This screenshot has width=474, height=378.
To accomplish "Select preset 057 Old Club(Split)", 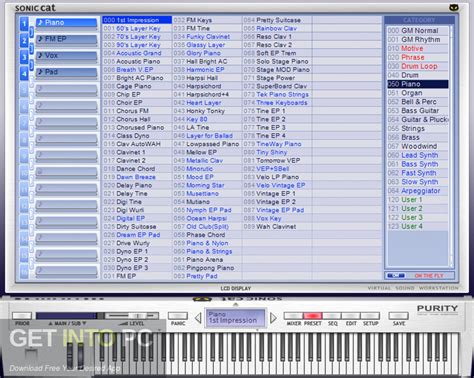I will coord(207,227).
